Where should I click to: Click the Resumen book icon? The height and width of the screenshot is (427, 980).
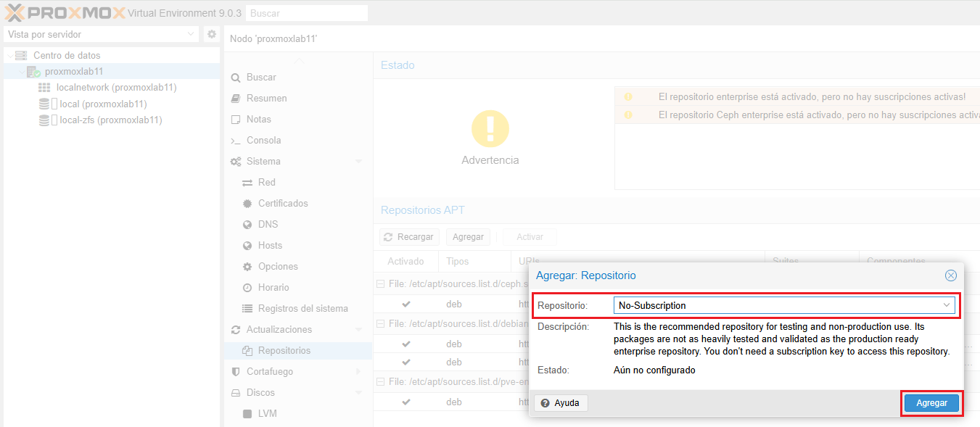click(235, 98)
